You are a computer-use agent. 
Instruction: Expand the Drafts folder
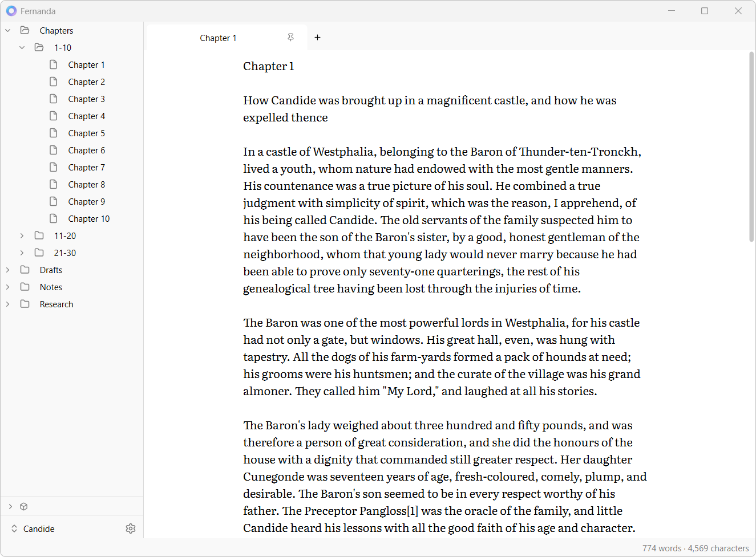tap(8, 270)
